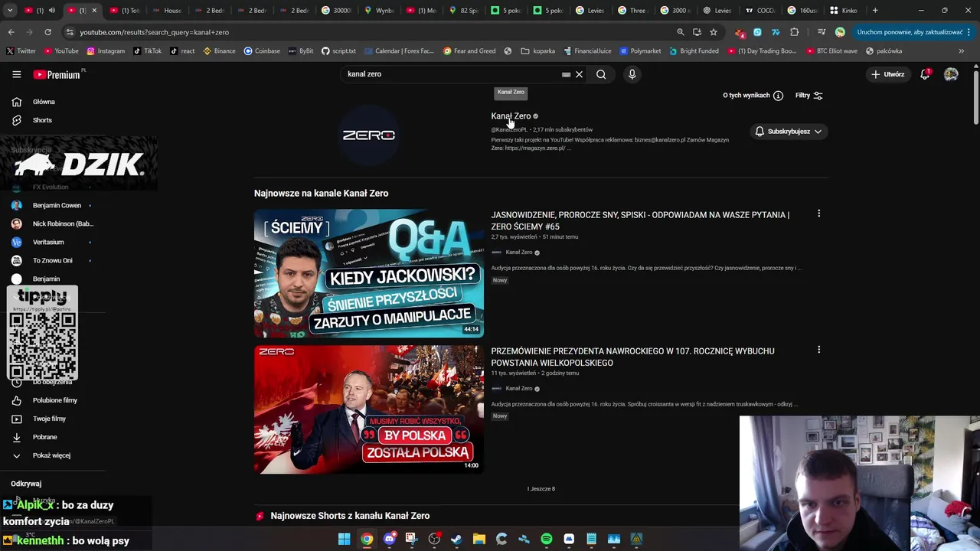Open the install/cast icon in address bar

pyautogui.click(x=697, y=32)
